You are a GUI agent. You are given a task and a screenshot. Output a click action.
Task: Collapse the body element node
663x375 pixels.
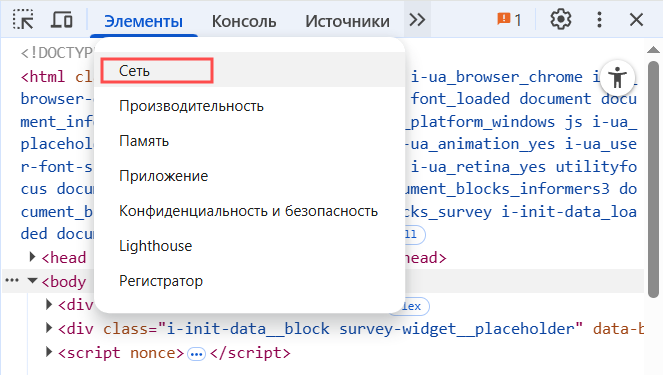[33, 280]
